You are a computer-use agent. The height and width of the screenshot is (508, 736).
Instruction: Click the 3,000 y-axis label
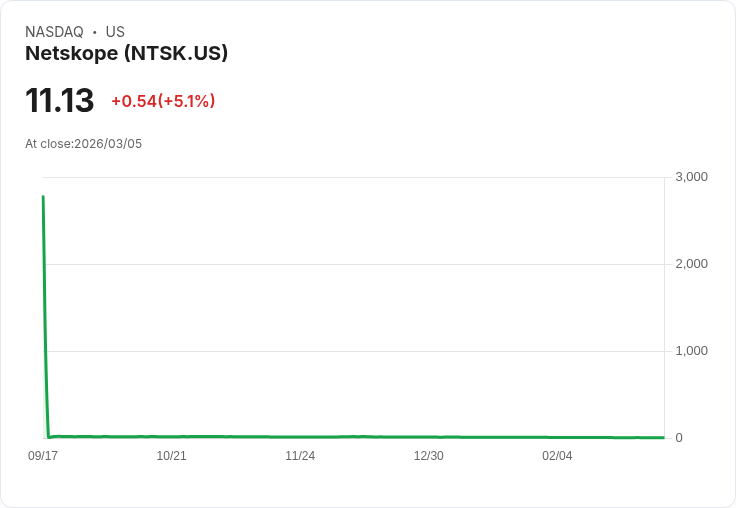(x=692, y=177)
